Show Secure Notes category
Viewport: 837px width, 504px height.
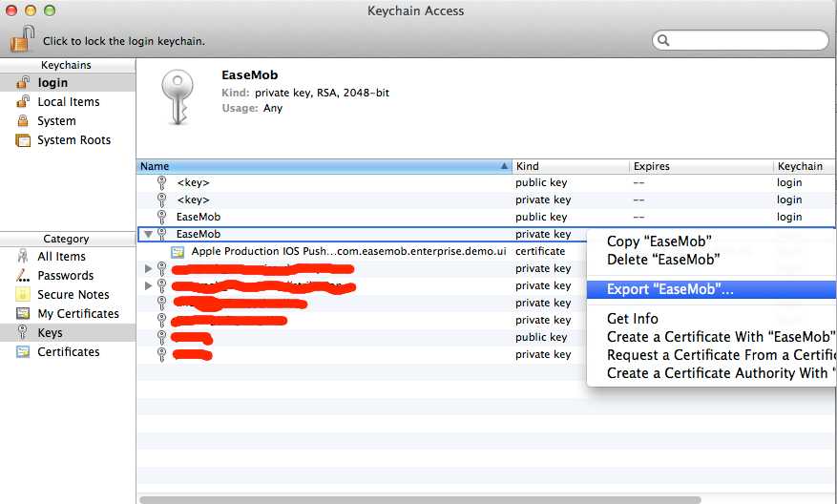pyautogui.click(x=67, y=295)
